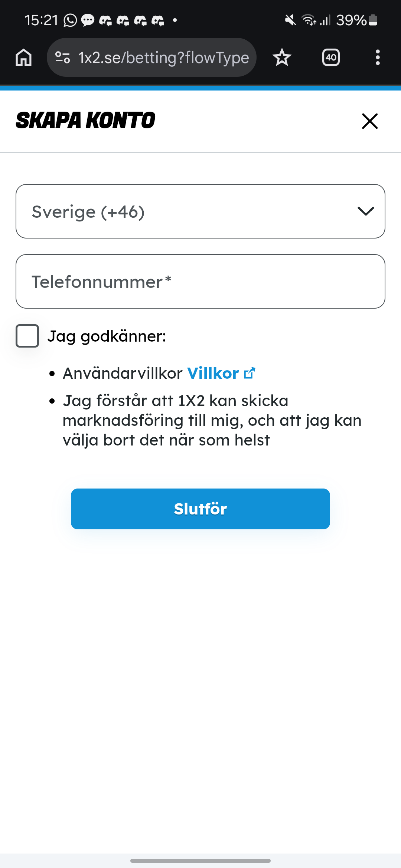
Task: Click the external link icon beside Villkor
Action: [x=250, y=373]
